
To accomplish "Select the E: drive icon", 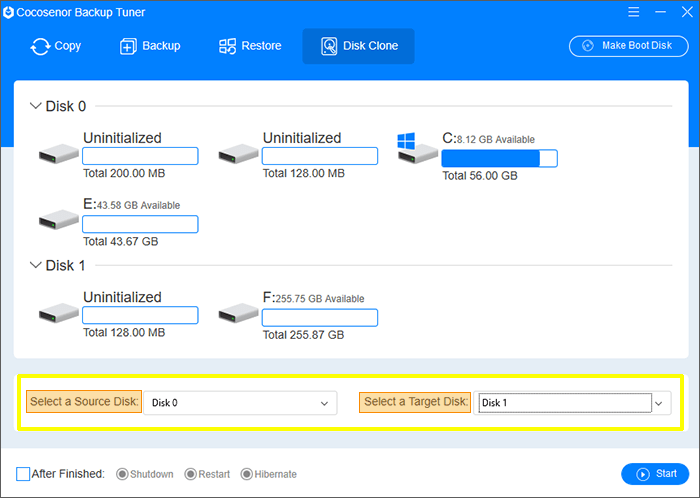I will pyautogui.click(x=59, y=220).
